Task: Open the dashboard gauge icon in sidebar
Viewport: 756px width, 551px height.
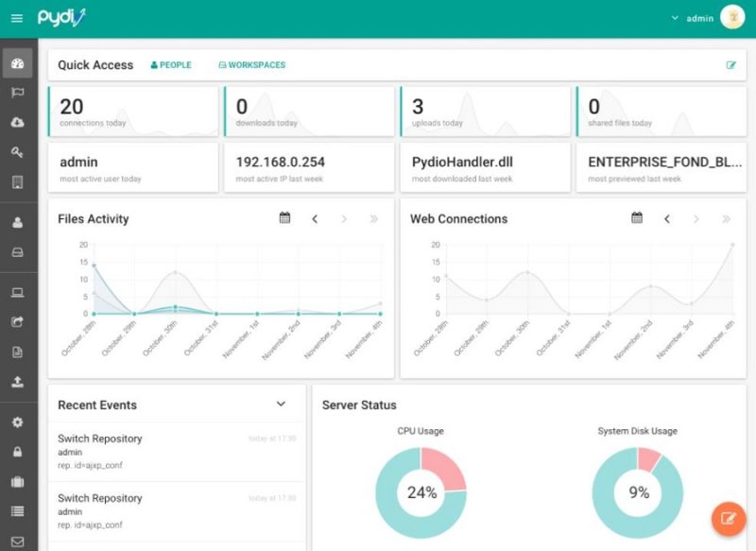Action: click(17, 63)
